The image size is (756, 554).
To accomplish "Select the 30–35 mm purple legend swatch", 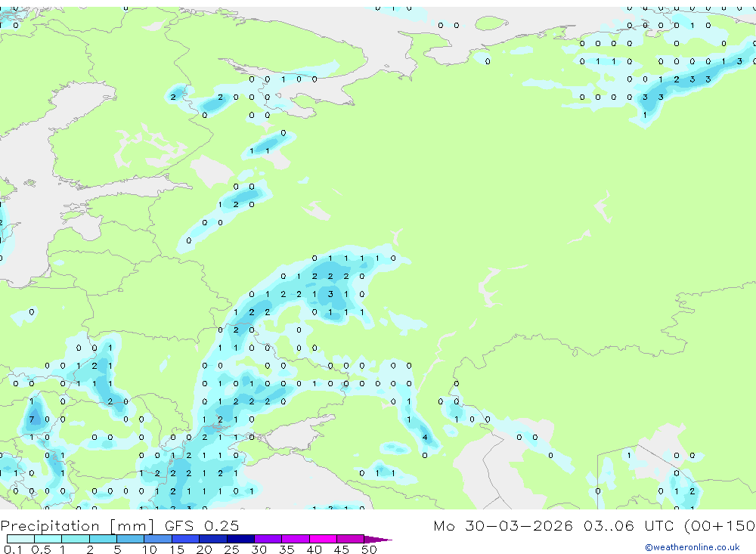I will (x=268, y=539).
